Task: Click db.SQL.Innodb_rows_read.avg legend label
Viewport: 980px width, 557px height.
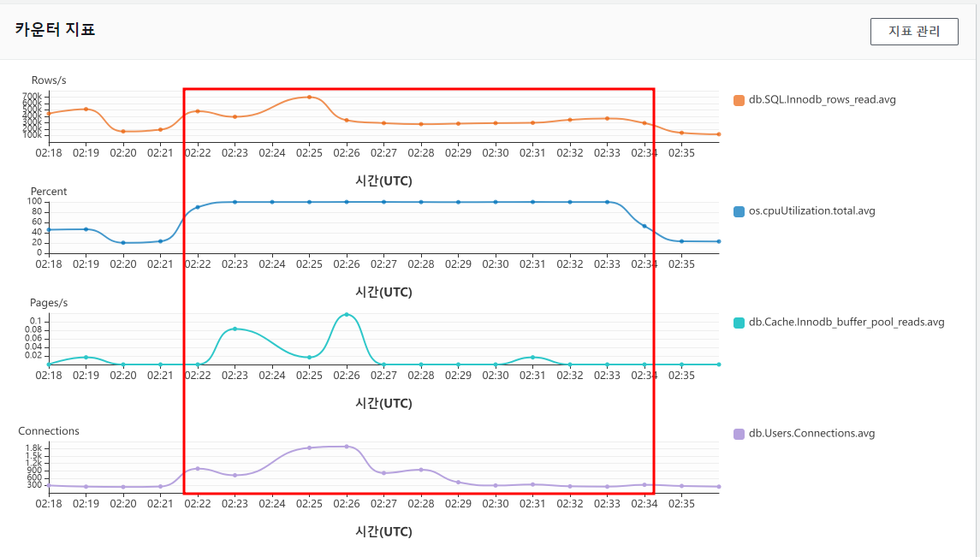Action: pyautogui.click(x=822, y=99)
